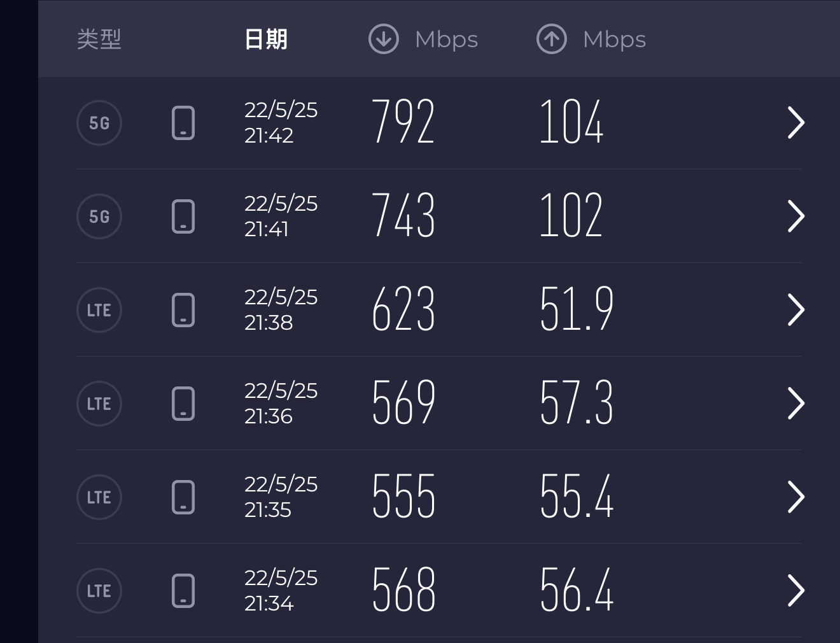The width and height of the screenshot is (840, 643).
Task: Click the 5G badge on the 21:41 result
Action: pyautogui.click(x=99, y=216)
